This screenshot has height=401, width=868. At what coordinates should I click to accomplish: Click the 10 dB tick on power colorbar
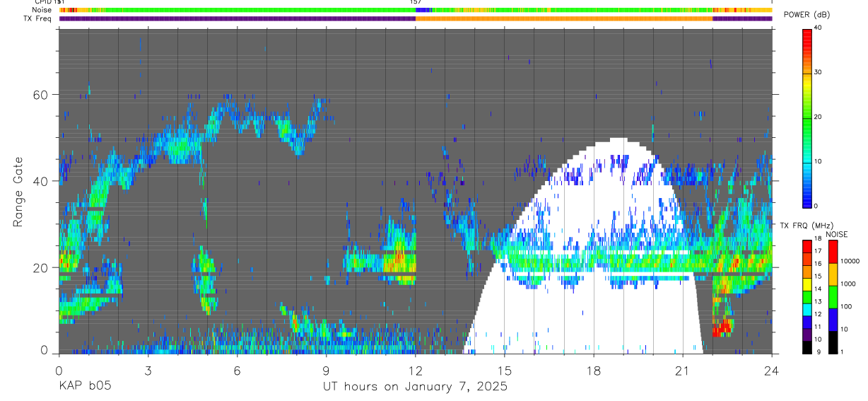[x=818, y=161]
